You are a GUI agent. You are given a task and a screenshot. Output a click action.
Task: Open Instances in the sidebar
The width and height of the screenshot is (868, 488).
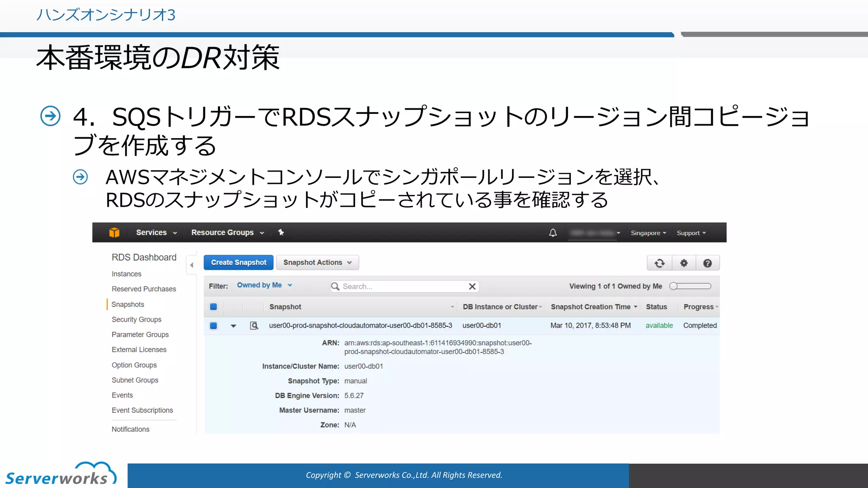pyautogui.click(x=126, y=274)
